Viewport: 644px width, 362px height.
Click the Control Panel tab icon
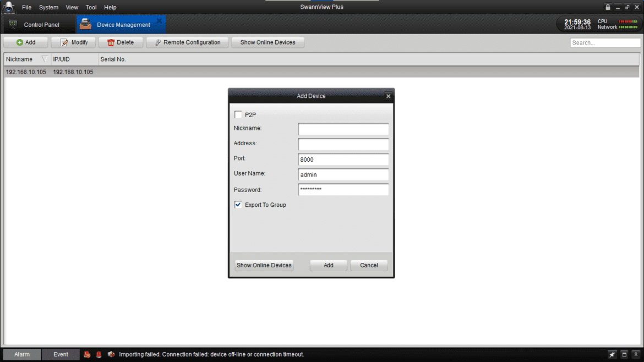pos(12,24)
